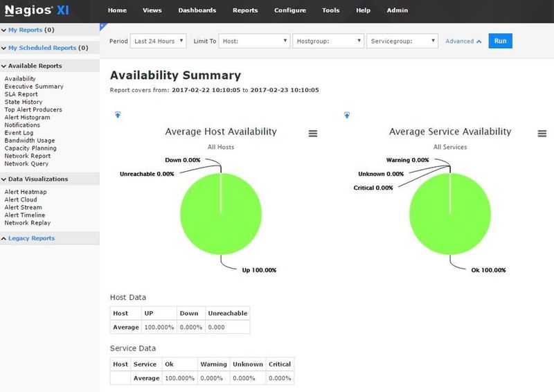This screenshot has height=392, width=554.
Task: Click the Average Host Availability chart title
Action: coord(221,132)
